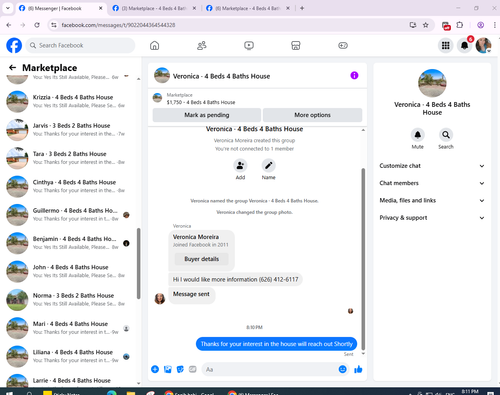Open the Krizzia - 4 Beds 4 Baths conversation

click(68, 101)
